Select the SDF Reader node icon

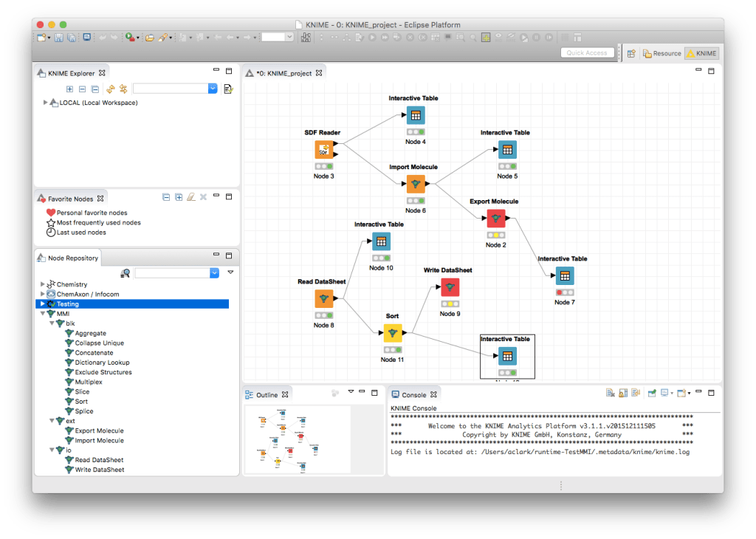pos(324,150)
